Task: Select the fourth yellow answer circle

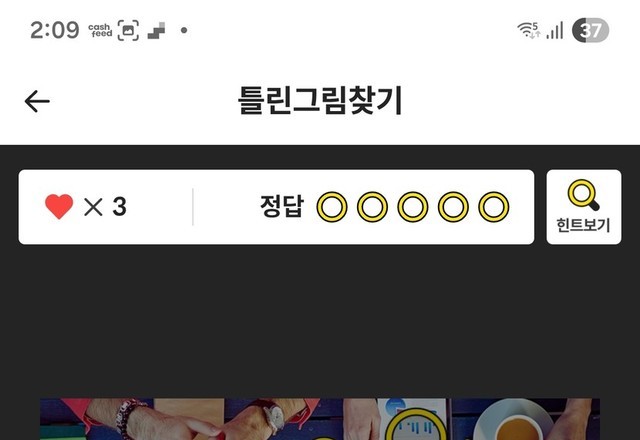Action: coord(453,207)
